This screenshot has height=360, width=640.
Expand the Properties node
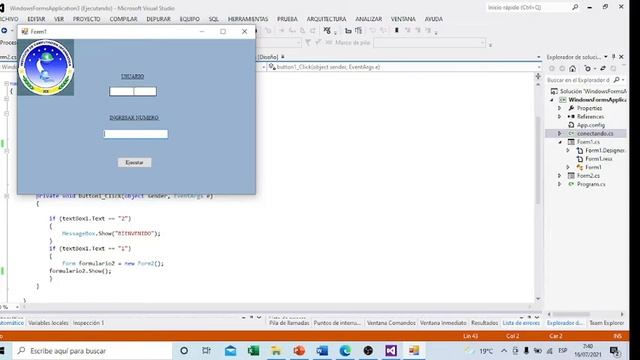(560, 108)
